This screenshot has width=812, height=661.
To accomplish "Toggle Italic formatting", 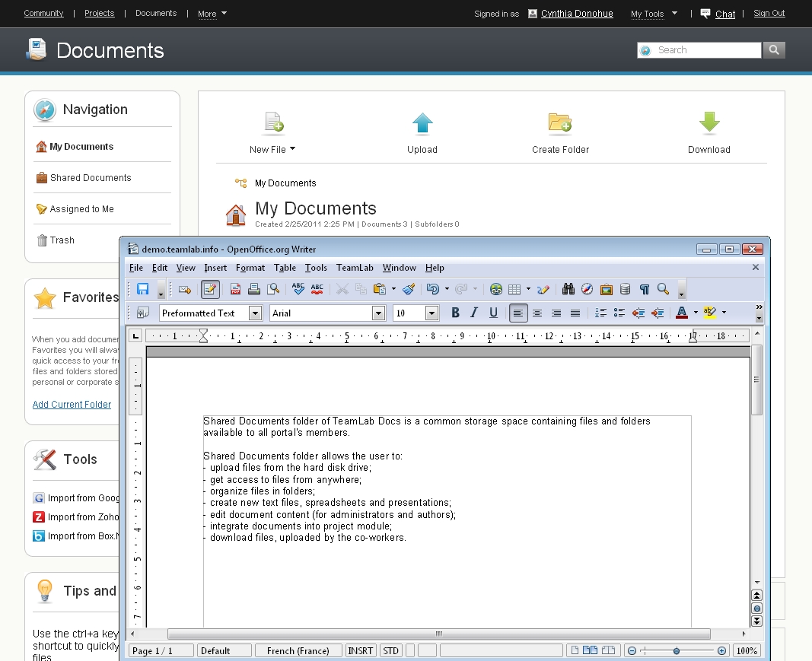I will tap(474, 313).
